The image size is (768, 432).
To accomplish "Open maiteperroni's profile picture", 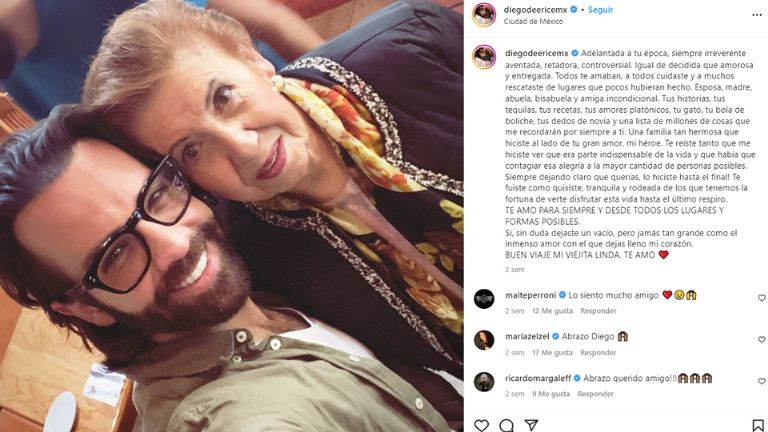I will tap(484, 298).
